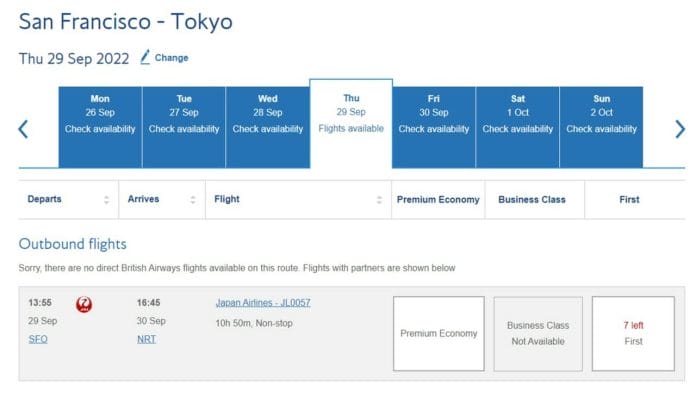The width and height of the screenshot is (696, 397).
Task: Open the NRT airport link
Action: click(146, 339)
